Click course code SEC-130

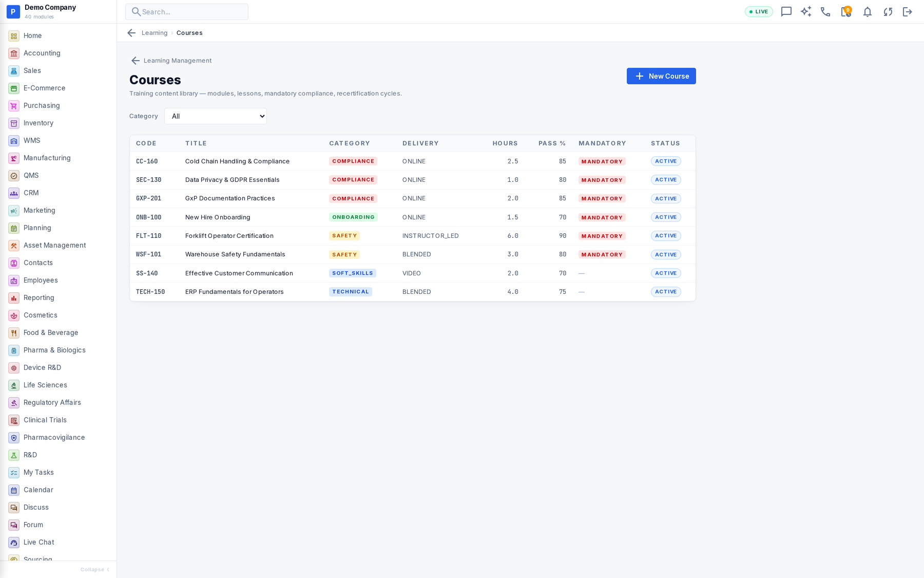point(149,180)
